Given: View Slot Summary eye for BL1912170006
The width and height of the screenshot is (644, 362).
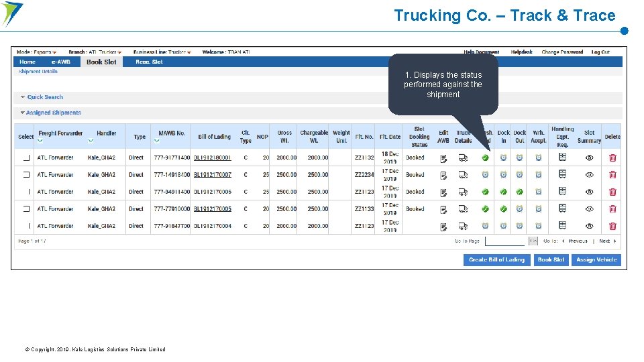Looking at the screenshot, I should [x=590, y=192].
